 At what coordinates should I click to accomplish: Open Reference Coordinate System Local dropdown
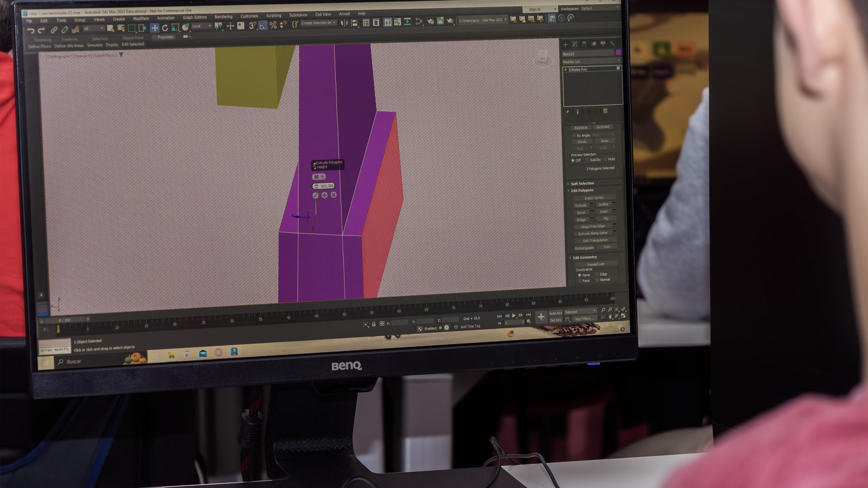point(201,26)
